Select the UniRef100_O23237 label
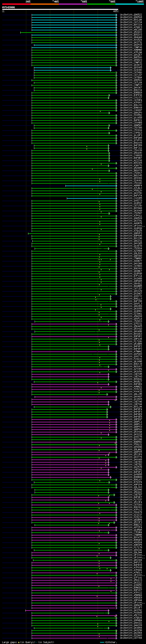 click(x=131, y=515)
